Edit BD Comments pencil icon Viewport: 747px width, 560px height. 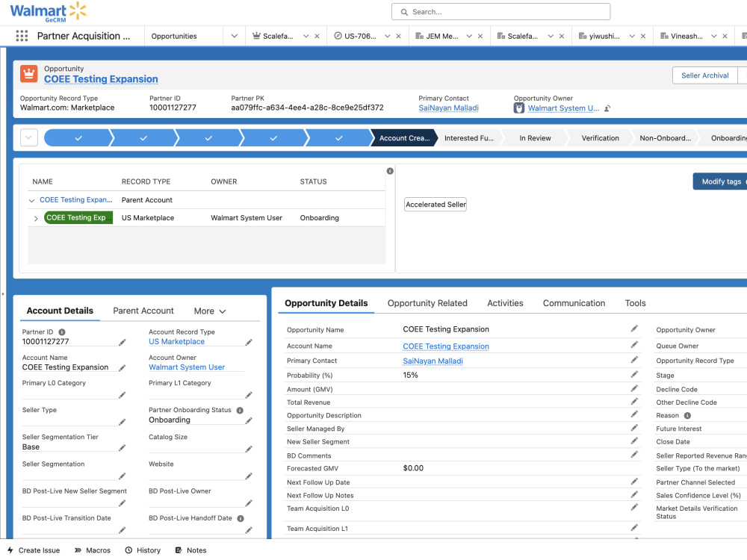pyautogui.click(x=634, y=455)
